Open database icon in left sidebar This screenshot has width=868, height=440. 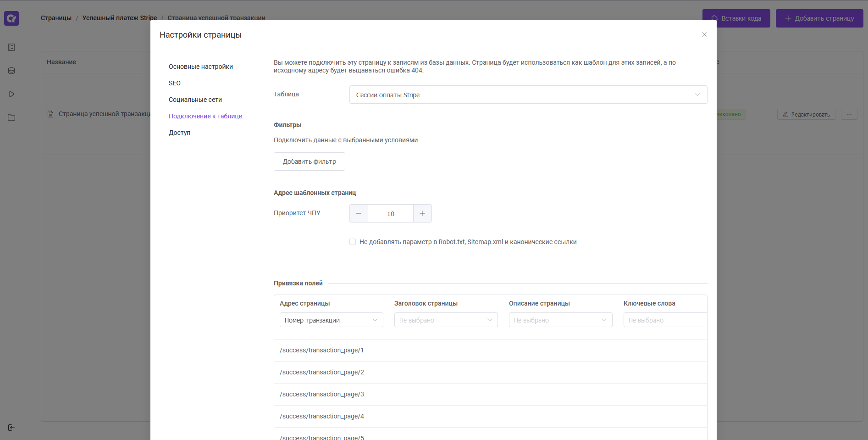[x=11, y=71]
